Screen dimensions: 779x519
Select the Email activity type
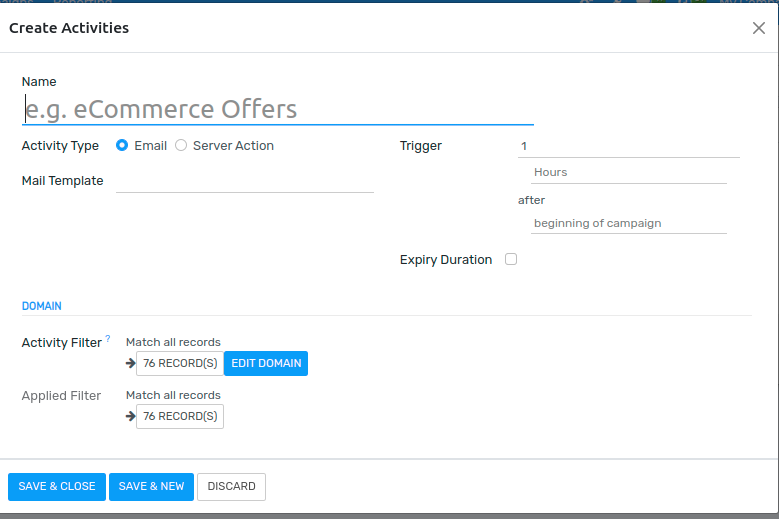122,146
